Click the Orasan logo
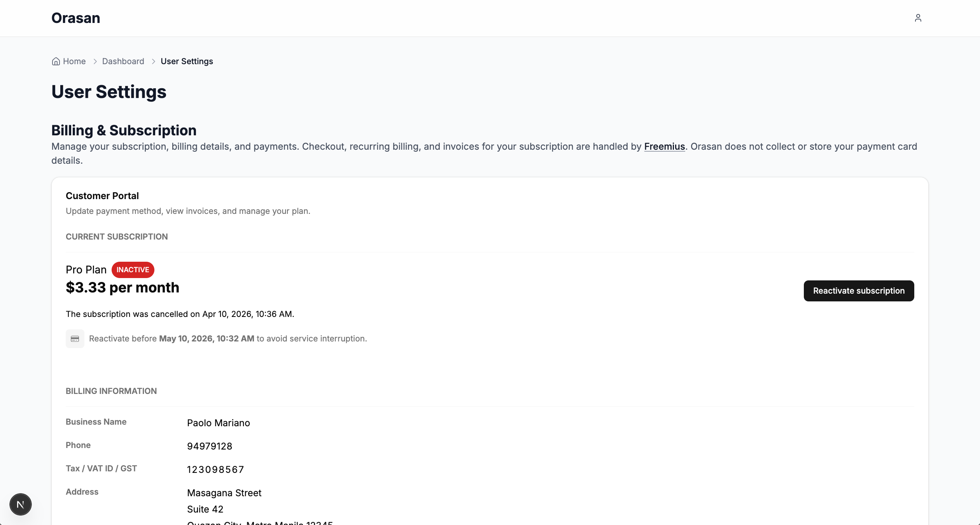 coord(76,18)
